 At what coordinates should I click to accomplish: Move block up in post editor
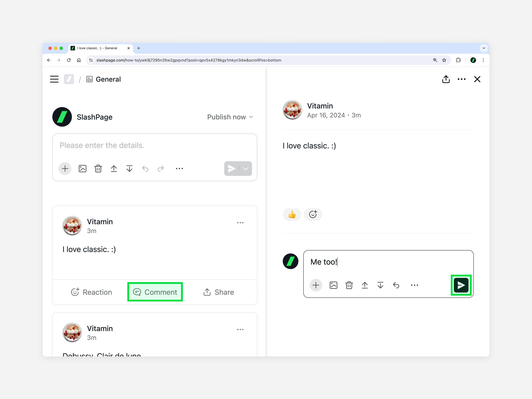(x=114, y=169)
